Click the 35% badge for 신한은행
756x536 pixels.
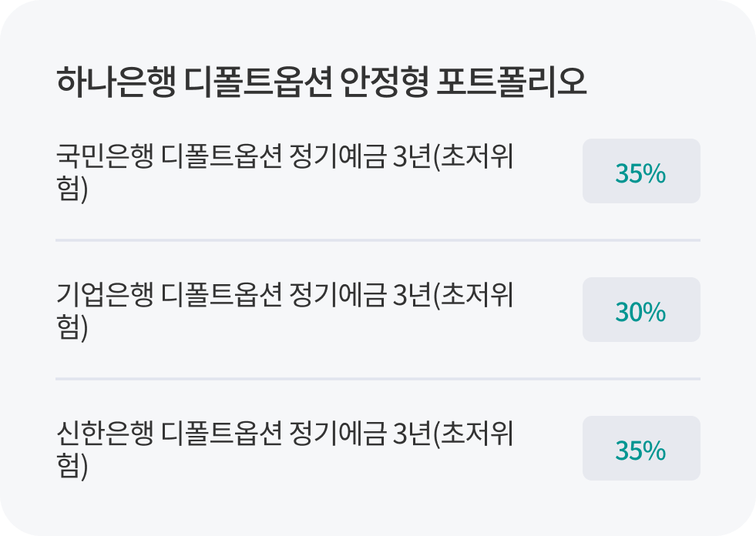[x=640, y=450]
